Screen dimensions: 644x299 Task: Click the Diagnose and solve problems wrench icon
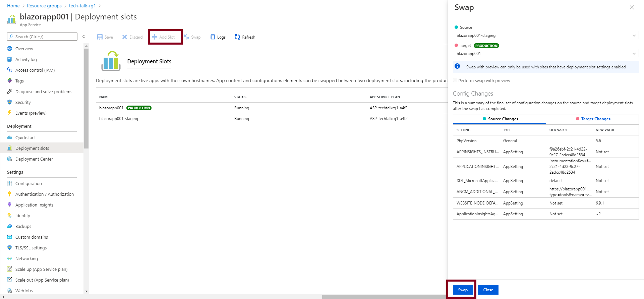[10, 92]
